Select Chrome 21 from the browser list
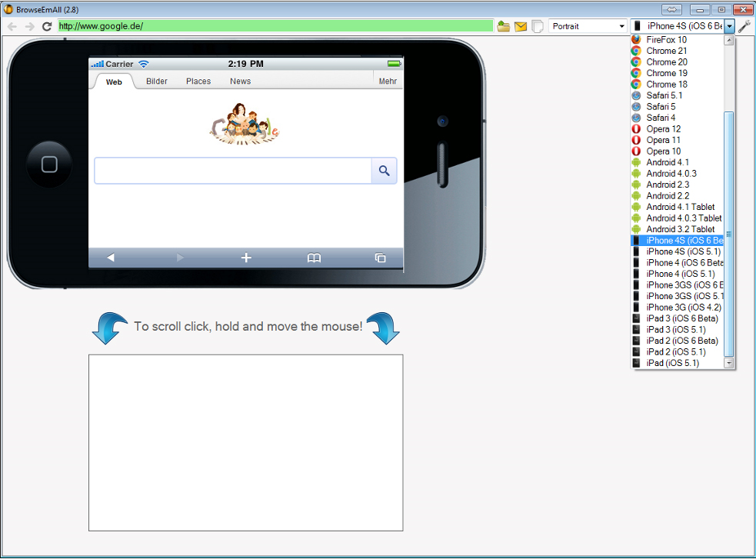Viewport: 756px width, 559px height. [x=667, y=51]
